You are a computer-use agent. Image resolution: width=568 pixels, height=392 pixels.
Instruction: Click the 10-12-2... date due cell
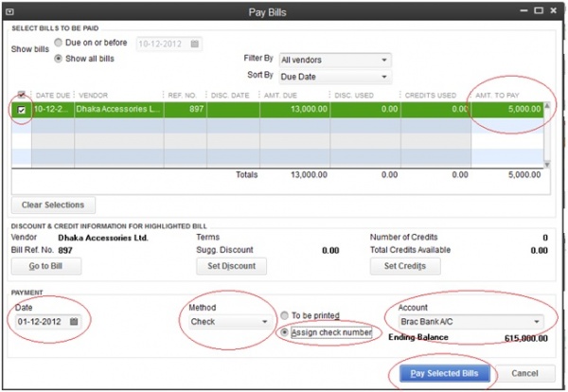coord(53,110)
